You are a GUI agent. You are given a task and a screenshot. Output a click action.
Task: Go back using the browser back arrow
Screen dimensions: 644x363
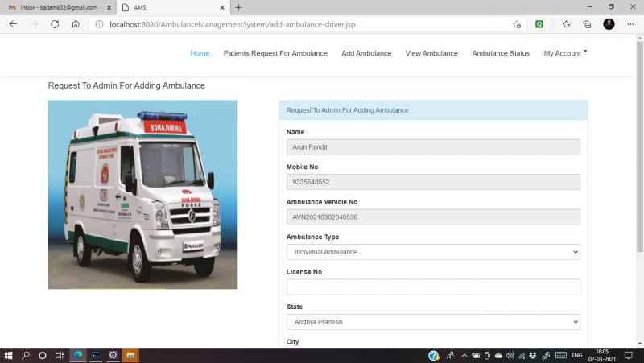pos(13,24)
